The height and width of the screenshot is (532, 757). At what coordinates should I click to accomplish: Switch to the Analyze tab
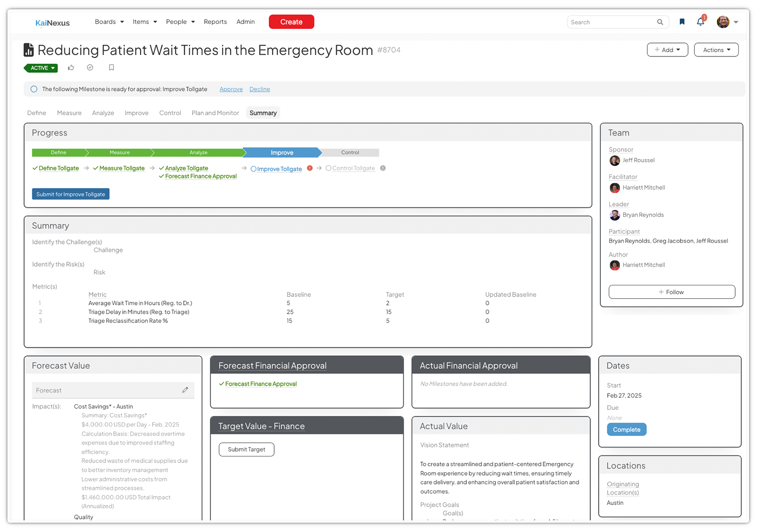[x=103, y=113]
